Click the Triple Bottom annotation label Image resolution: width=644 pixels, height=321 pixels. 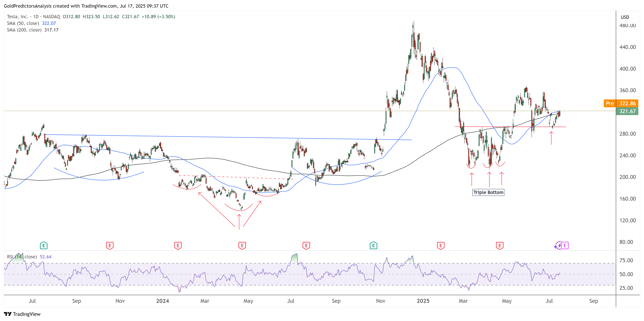(x=488, y=192)
